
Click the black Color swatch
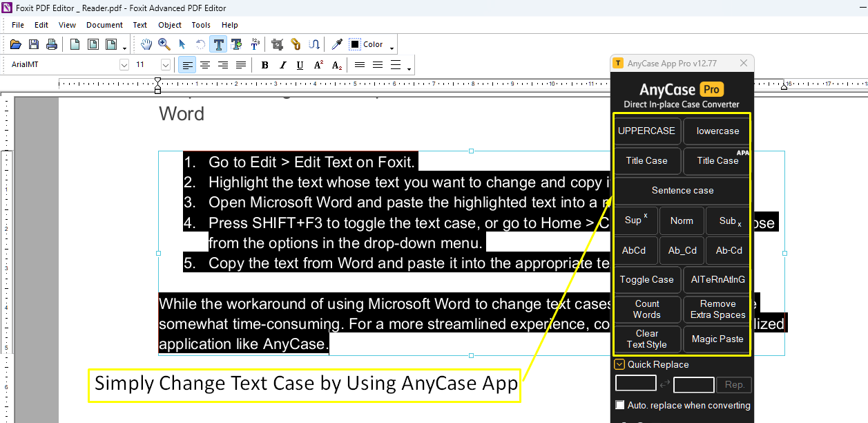(x=355, y=44)
